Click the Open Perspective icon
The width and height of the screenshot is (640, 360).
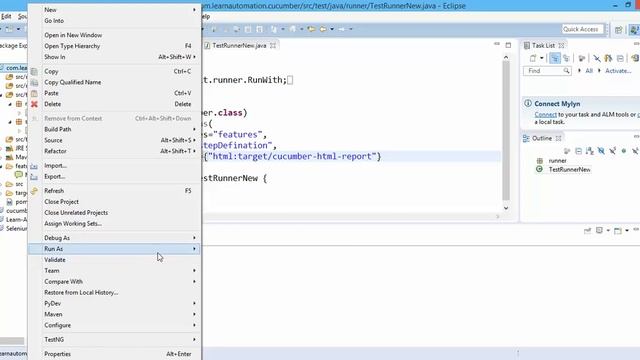coord(619,29)
